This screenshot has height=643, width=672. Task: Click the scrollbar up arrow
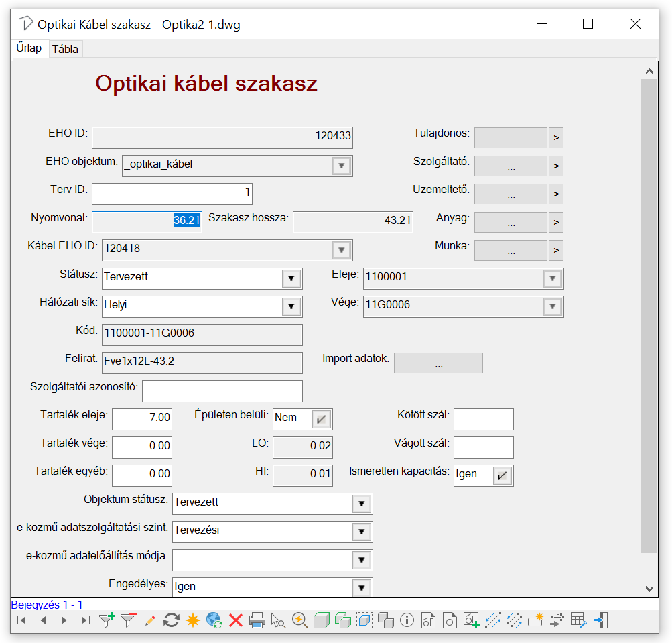click(x=649, y=71)
